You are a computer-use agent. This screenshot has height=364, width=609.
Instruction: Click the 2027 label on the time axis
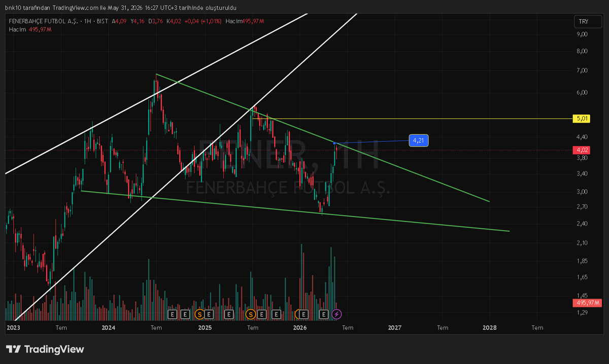click(x=394, y=327)
